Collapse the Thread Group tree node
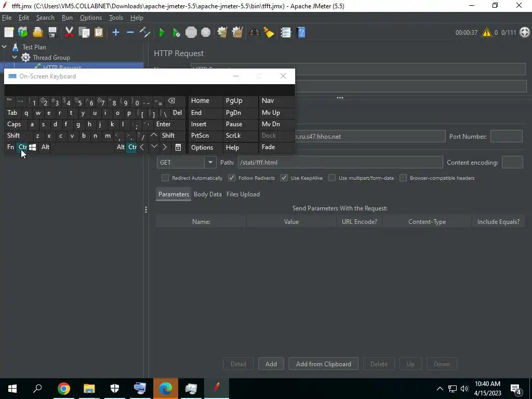Image resolution: width=532 pixels, height=399 pixels. pos(15,57)
